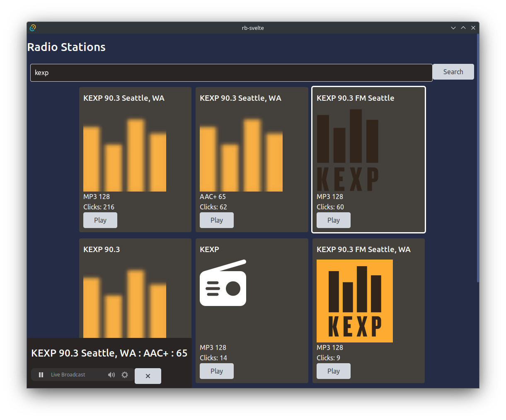This screenshot has width=506, height=420.
Task: Open stream settings with the gear icon
Action: (125, 374)
